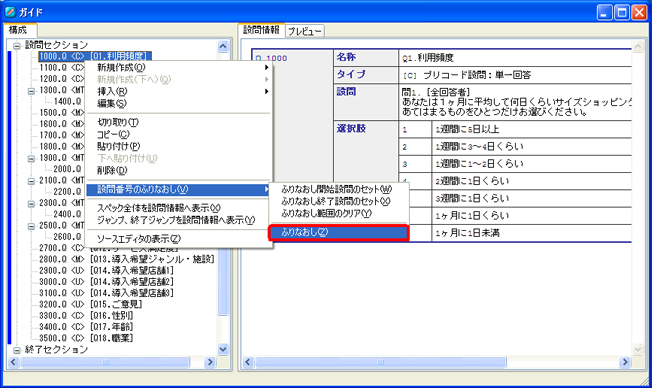Select the 1200.0 tree row
Screen dimensions: 652x388
click(62, 79)
